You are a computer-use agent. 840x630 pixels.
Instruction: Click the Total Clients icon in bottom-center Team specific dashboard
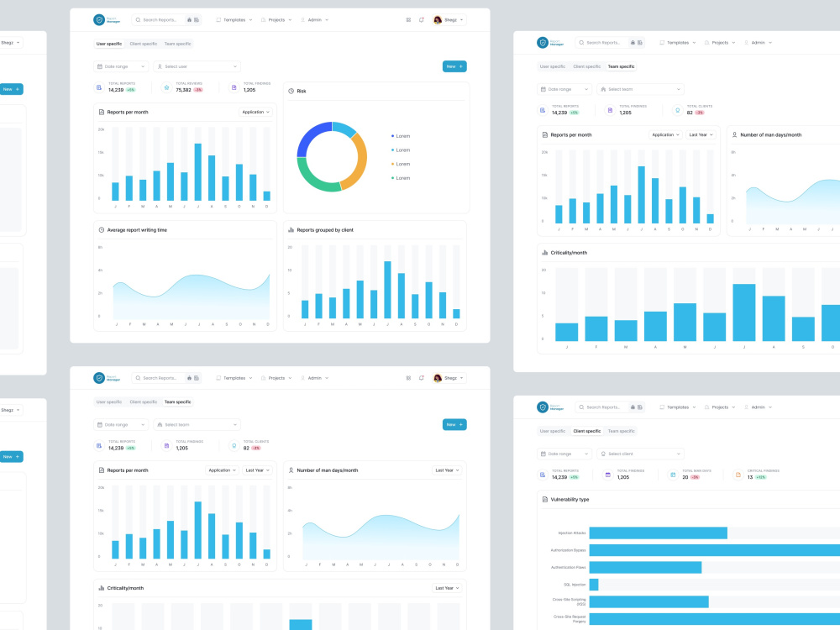pos(234,445)
